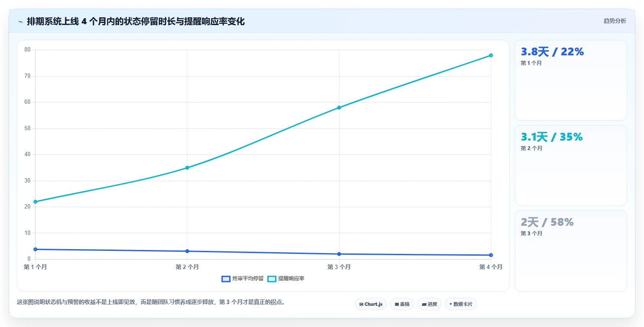The width and height of the screenshot is (644, 327).
Task: Click the 进度 tag chip
Action: (429, 304)
